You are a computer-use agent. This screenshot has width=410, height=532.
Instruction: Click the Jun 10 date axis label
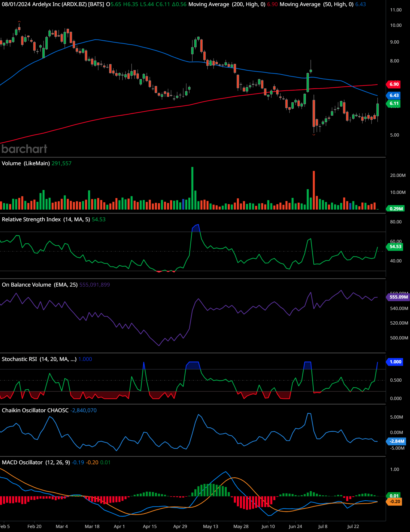[x=268, y=526]
